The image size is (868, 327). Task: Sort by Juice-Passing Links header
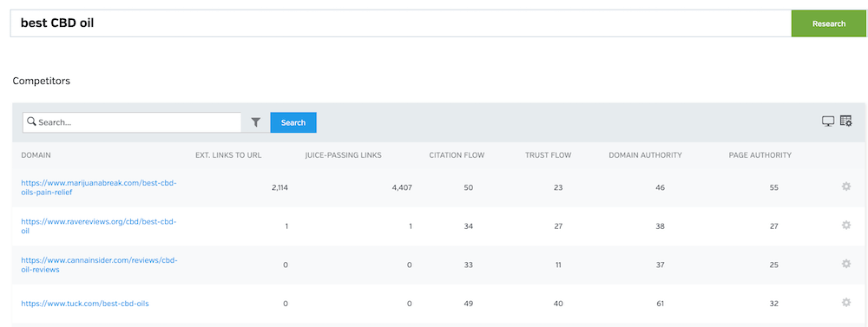[343, 155]
